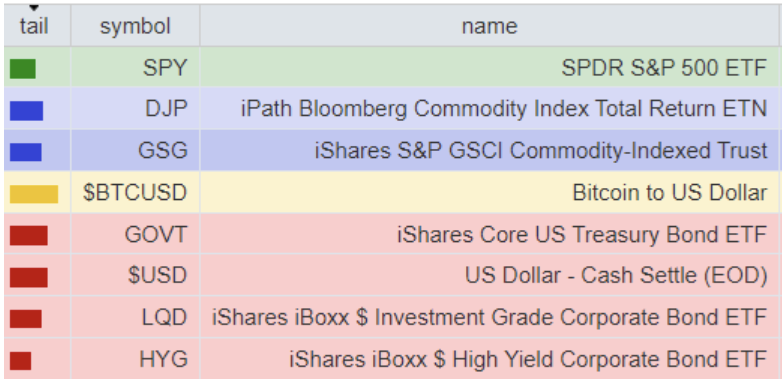Sort by the symbol column header
The image size is (782, 382).
pos(135,26)
